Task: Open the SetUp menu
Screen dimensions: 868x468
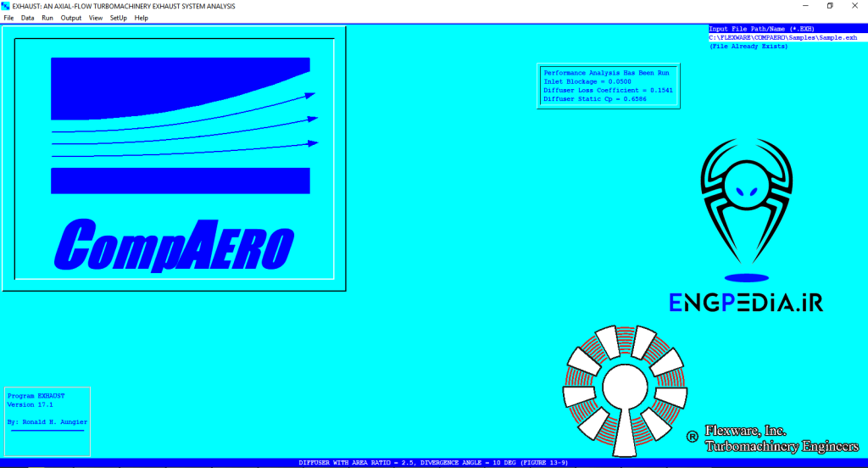Action: click(118, 18)
